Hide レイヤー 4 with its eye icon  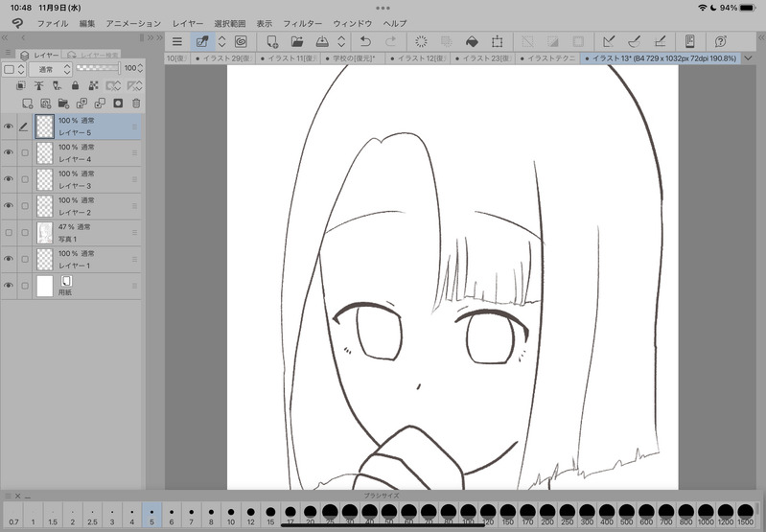[x=9, y=153]
